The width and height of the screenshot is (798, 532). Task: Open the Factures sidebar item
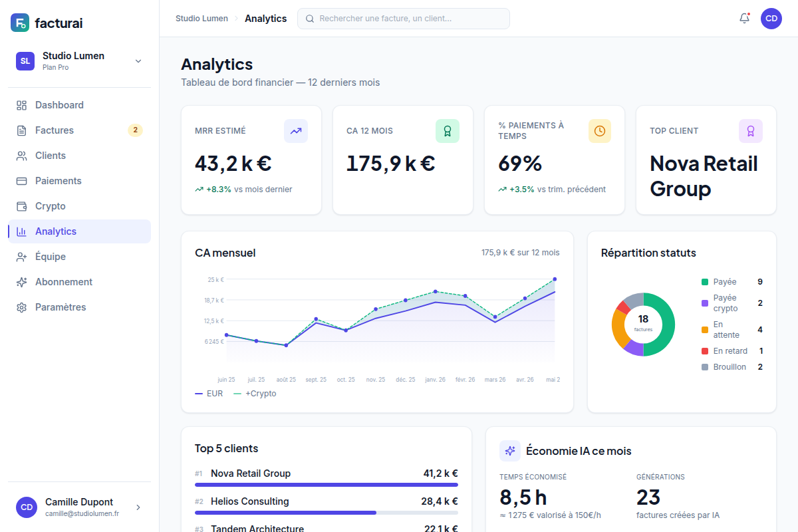tap(79, 130)
